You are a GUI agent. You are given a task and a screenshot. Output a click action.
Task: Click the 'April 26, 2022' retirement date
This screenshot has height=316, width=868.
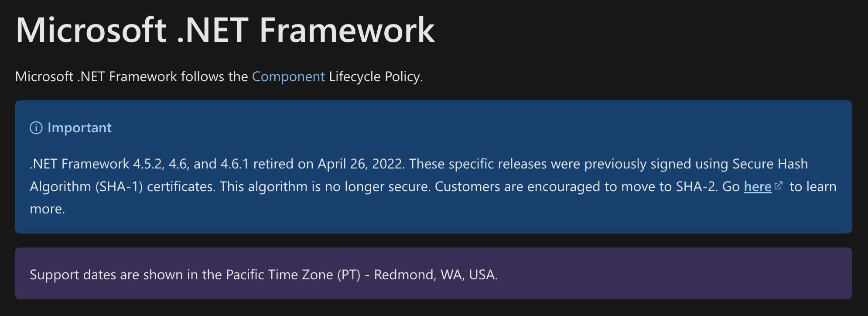[359, 164]
